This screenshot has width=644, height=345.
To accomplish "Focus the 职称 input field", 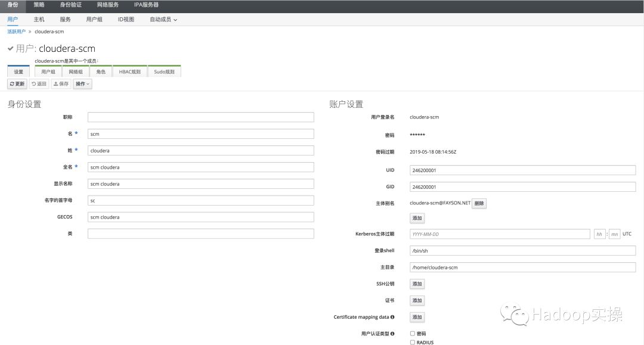I will [201, 117].
